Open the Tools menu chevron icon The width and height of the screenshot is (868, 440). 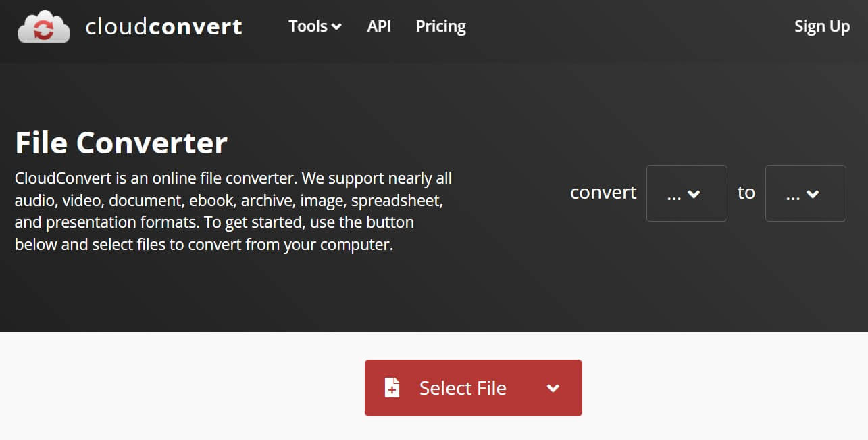click(336, 27)
